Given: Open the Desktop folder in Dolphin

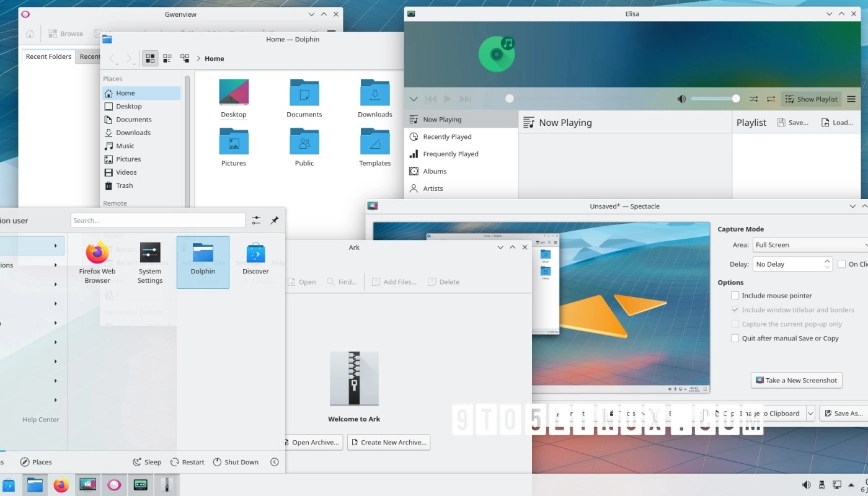Looking at the screenshot, I should (234, 98).
